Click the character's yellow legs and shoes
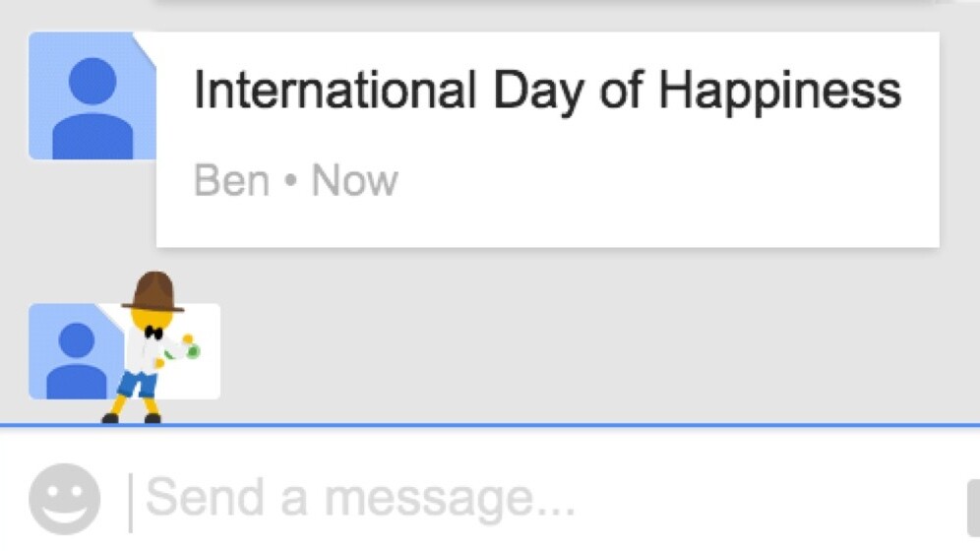 (x=134, y=405)
